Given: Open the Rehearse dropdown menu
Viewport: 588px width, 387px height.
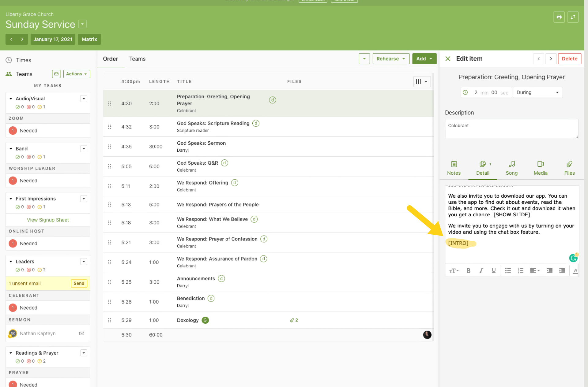Looking at the screenshot, I should point(391,59).
